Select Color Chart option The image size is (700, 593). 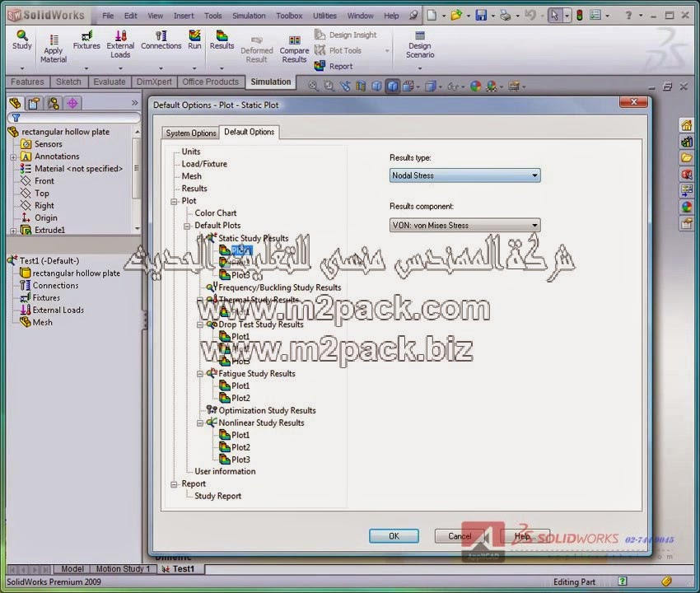pos(216,213)
